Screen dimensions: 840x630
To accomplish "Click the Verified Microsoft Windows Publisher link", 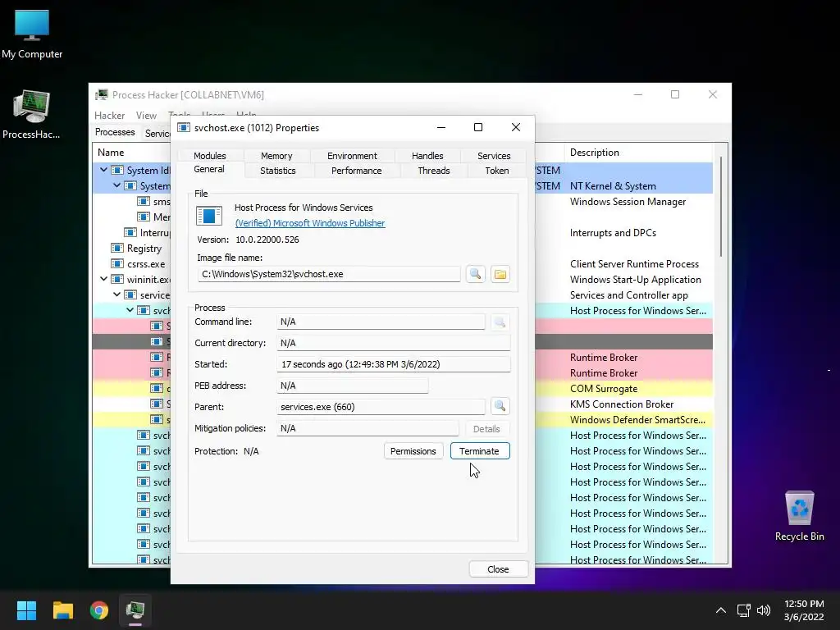I will pos(309,223).
